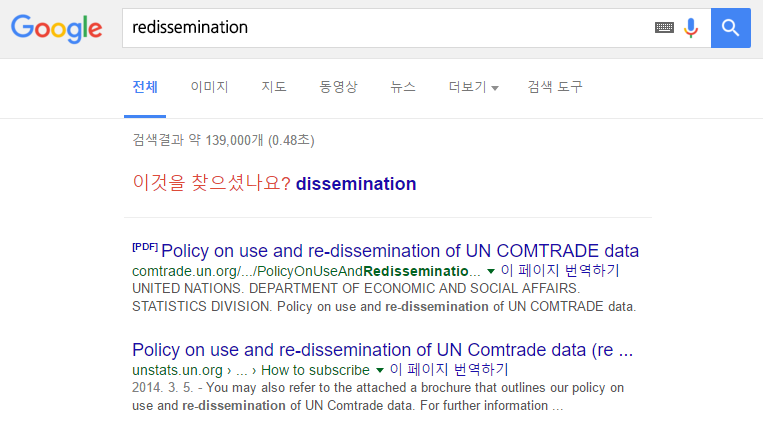Expand the arrow next to comtrade.un.org URL
This screenshot has width=763, height=431.
pyautogui.click(x=490, y=271)
